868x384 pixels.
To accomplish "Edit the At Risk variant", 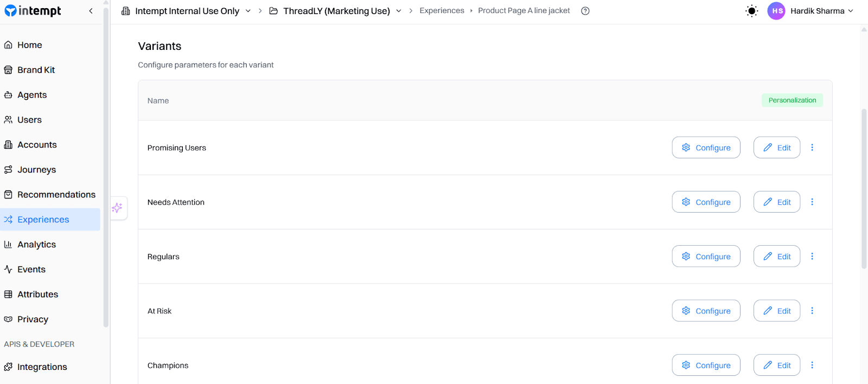I will pos(776,311).
